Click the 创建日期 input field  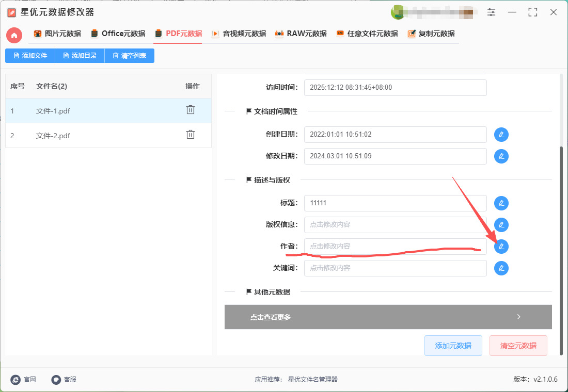395,135
